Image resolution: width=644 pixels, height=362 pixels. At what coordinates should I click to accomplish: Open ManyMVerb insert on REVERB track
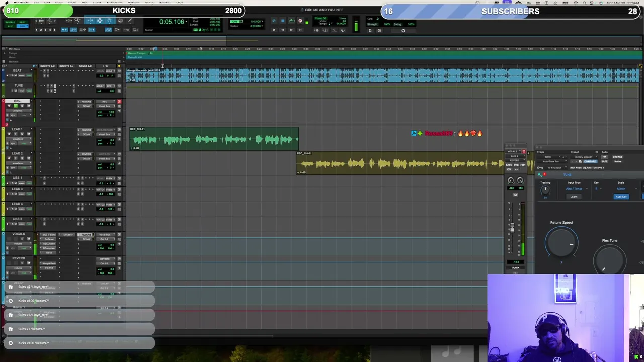[x=49, y=263]
